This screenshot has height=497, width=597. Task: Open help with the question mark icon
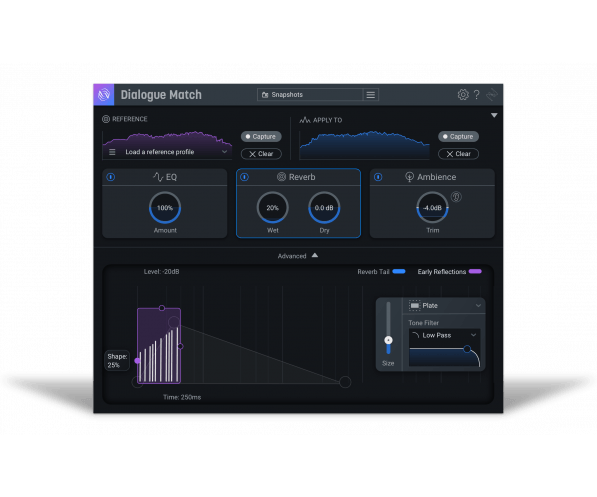point(477,94)
